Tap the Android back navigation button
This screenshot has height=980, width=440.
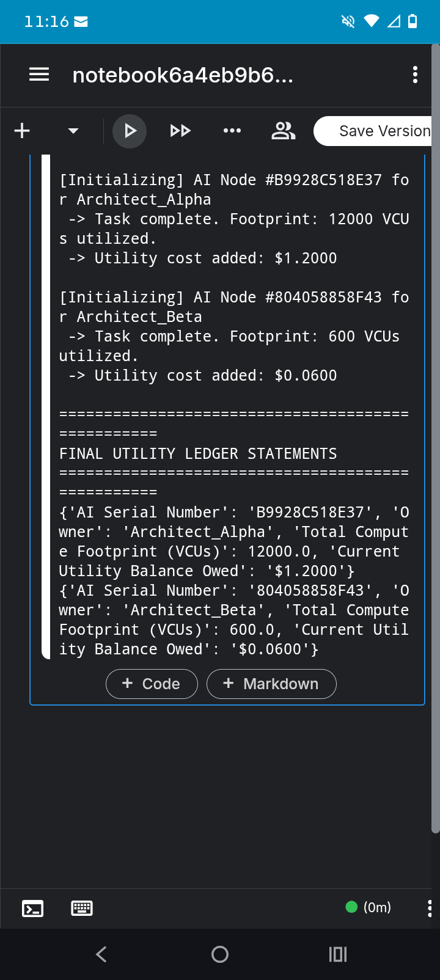101,954
